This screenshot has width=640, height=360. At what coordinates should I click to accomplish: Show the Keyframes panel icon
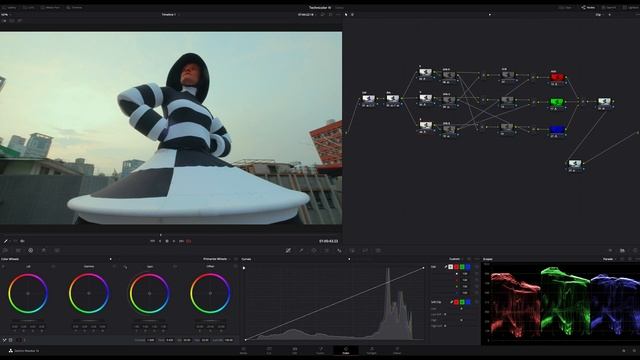click(x=610, y=250)
